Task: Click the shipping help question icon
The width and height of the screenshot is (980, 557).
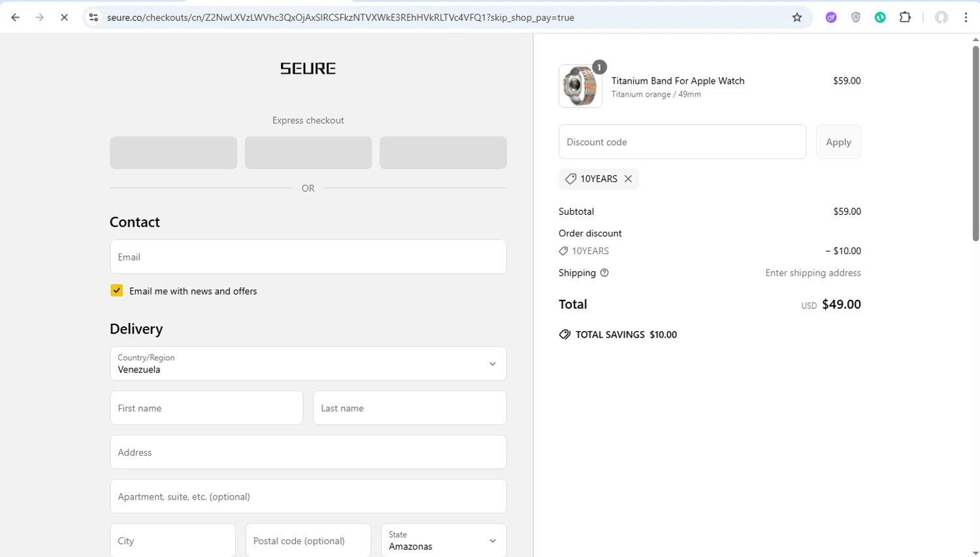Action: pyautogui.click(x=604, y=273)
